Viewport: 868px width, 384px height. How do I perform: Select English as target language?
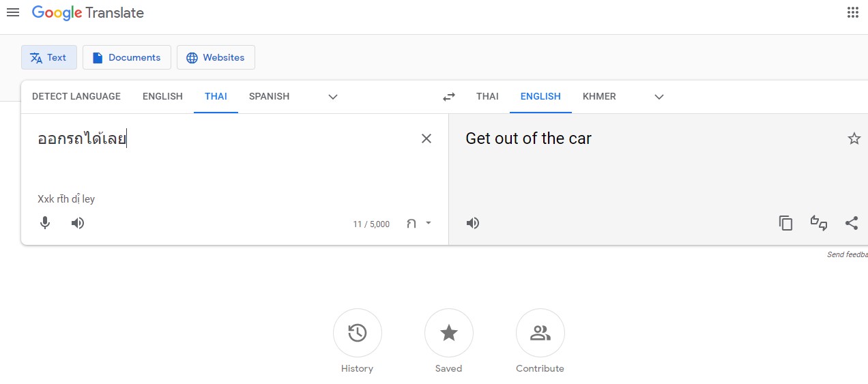point(540,96)
